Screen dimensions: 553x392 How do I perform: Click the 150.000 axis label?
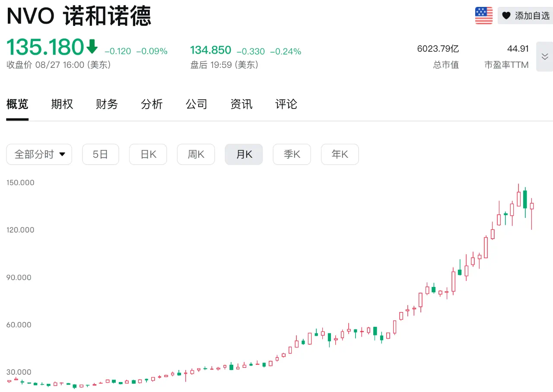click(x=20, y=182)
